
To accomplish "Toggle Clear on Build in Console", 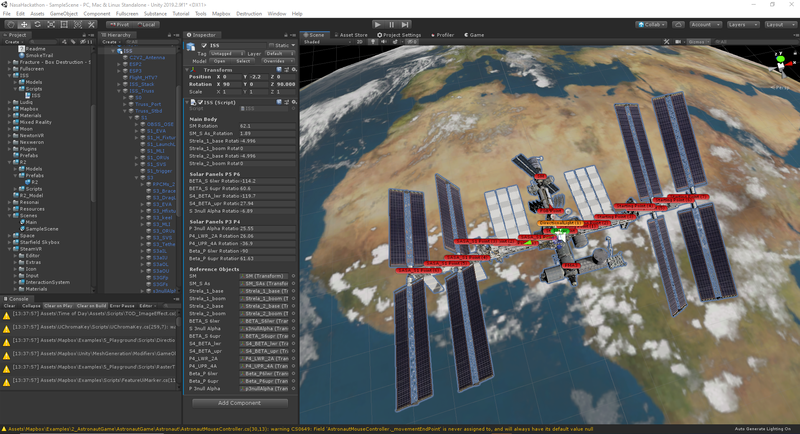I will click(x=91, y=306).
